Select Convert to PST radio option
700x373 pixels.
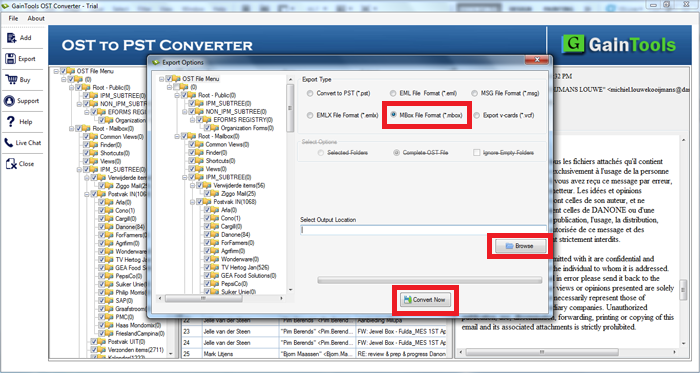pyautogui.click(x=310, y=93)
